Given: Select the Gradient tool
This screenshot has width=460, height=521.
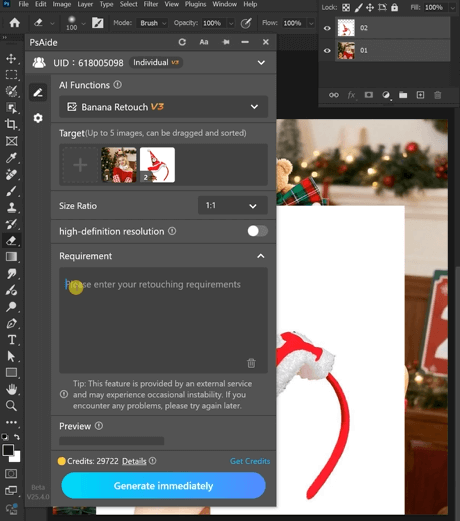Looking at the screenshot, I should [x=11, y=257].
